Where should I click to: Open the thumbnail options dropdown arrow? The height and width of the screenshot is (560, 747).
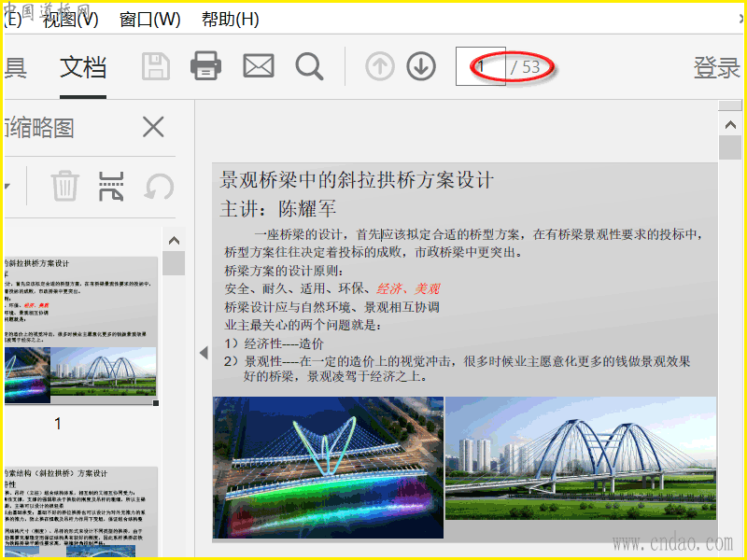pos(7,186)
